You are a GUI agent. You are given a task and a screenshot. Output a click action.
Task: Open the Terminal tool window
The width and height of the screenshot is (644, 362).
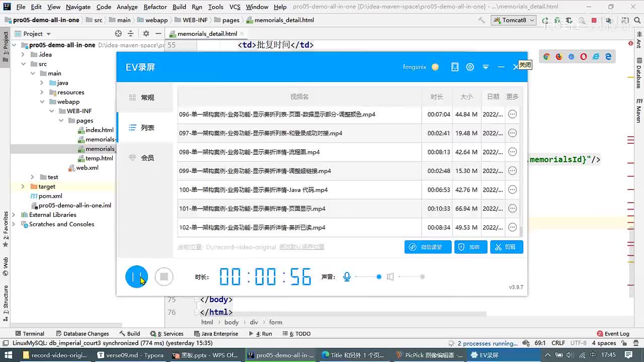coord(30,333)
